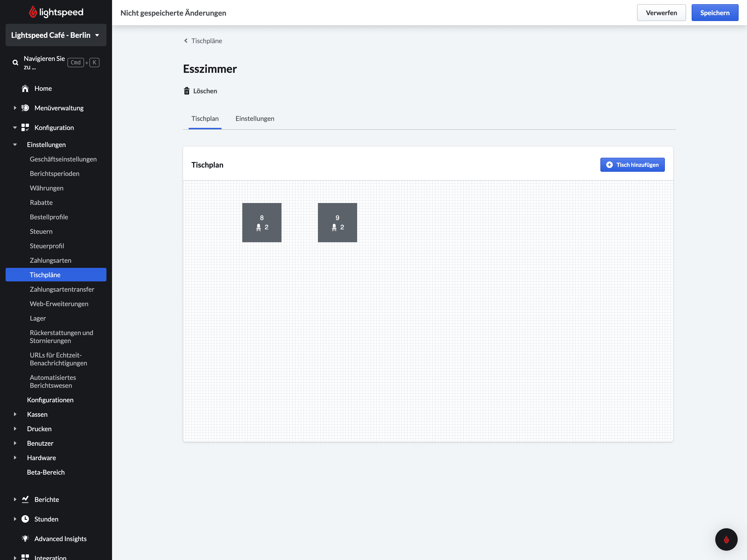Viewport: 747px width, 560px height.
Task: Click the back chevron before Tischpläne
Action: click(x=186, y=41)
